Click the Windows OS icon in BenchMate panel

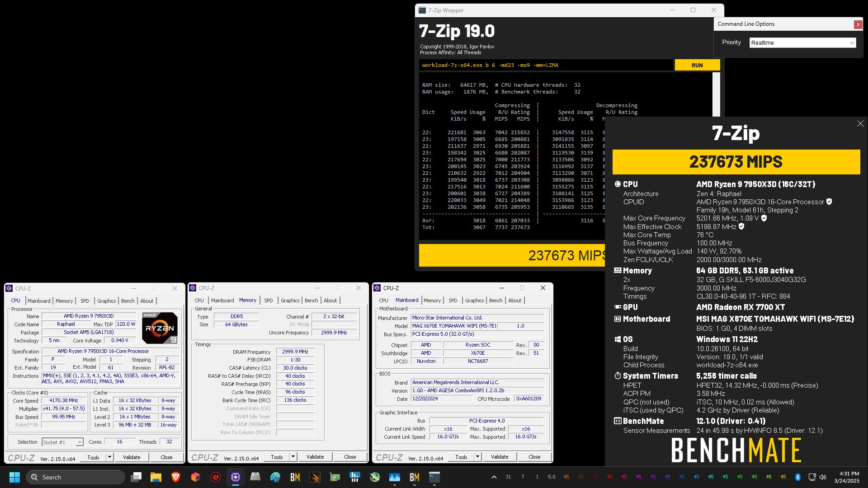pos(618,339)
